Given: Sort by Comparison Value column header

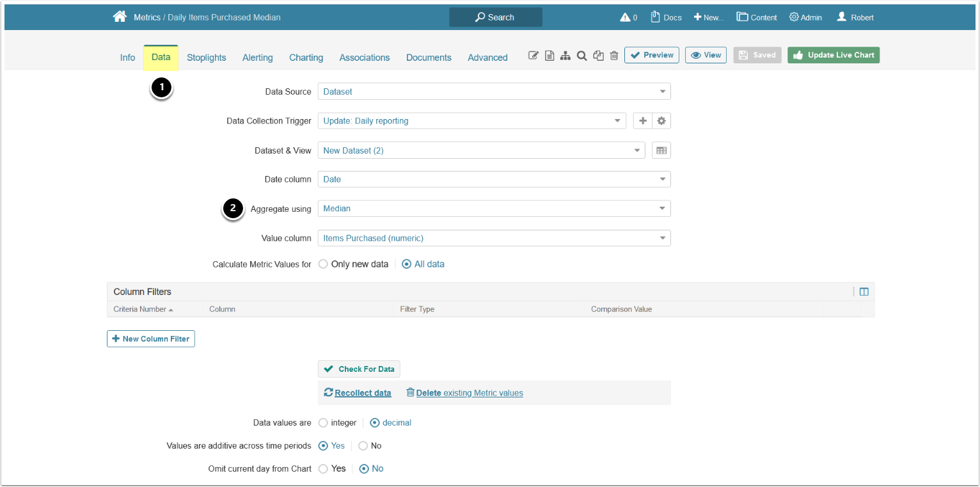Looking at the screenshot, I should point(621,309).
